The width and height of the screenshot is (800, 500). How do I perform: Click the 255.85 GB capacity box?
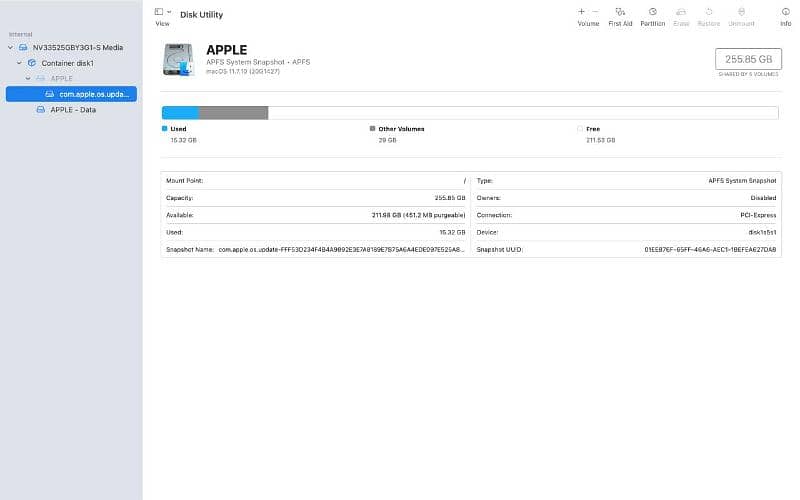[x=746, y=58]
